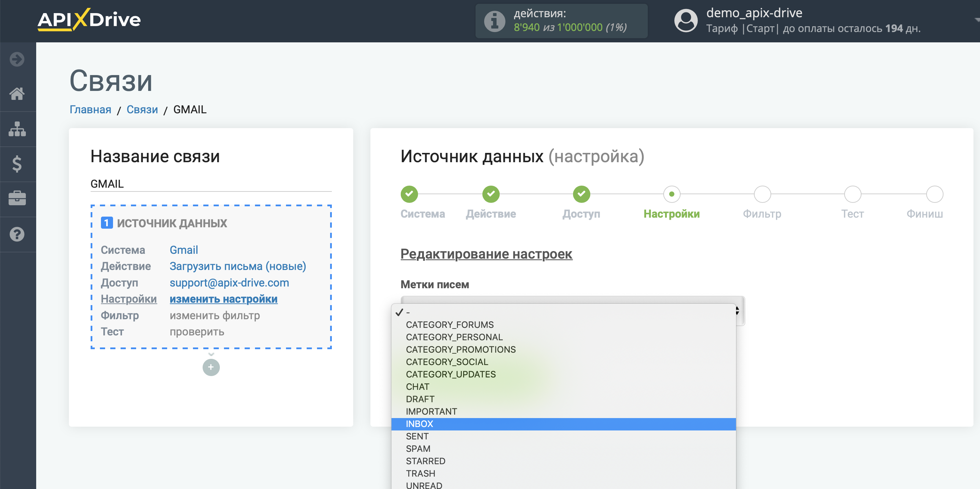Choose CATEGORY_PROMOTIONS label
980x489 pixels.
(563, 350)
